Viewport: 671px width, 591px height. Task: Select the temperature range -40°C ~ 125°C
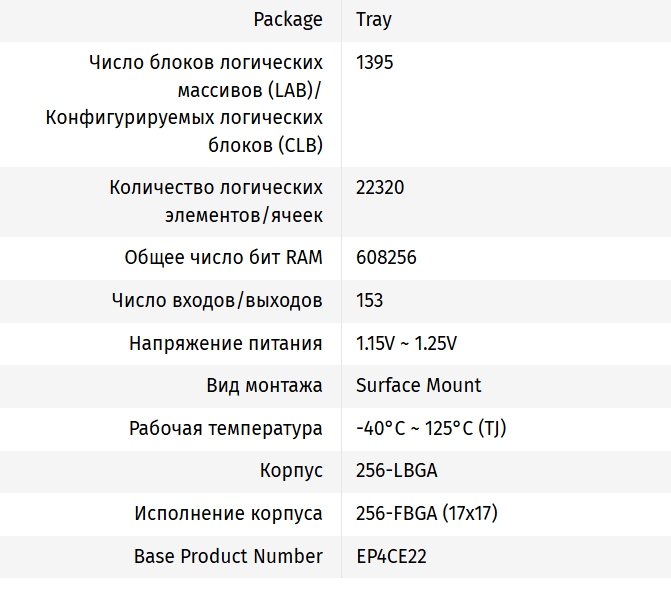(431, 428)
